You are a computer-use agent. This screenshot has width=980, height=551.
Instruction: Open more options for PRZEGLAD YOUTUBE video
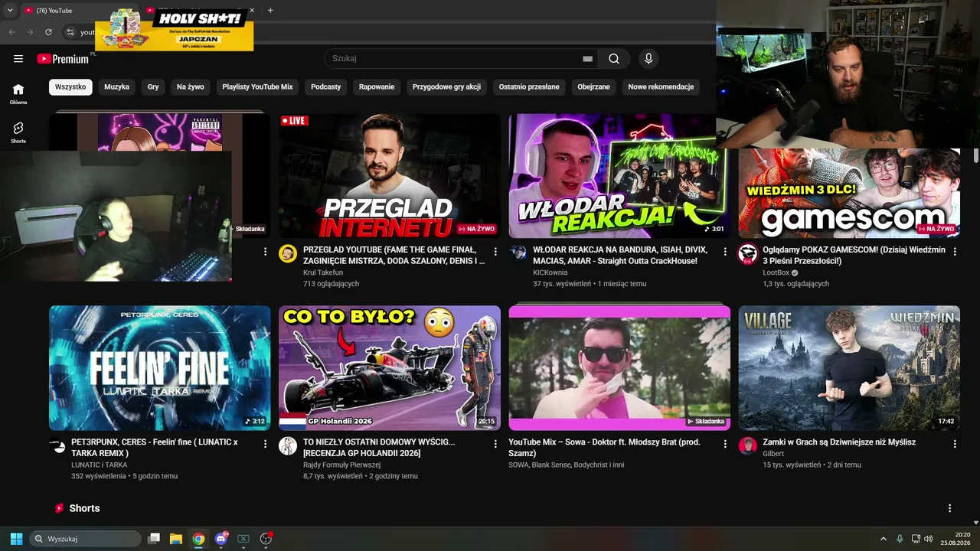[x=495, y=252]
